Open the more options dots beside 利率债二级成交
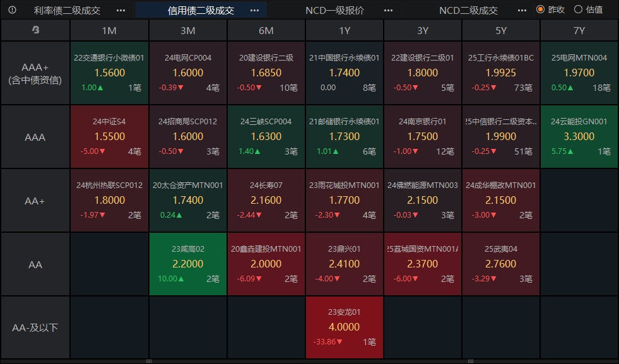The image size is (619, 364). 121,10
